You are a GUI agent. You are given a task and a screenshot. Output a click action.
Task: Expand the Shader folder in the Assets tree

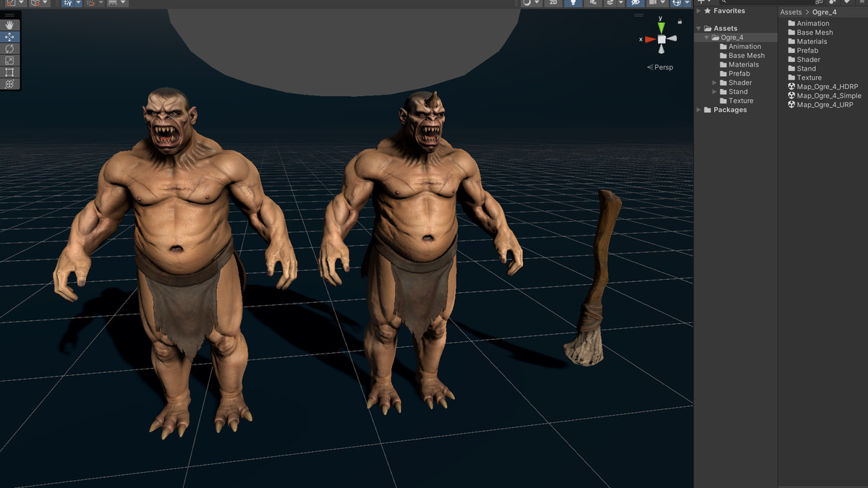point(714,82)
